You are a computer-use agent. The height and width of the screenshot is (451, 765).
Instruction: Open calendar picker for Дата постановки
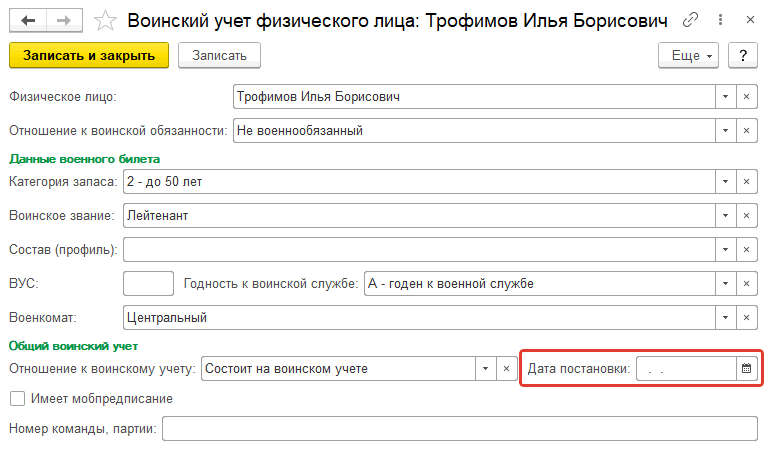tap(746, 369)
